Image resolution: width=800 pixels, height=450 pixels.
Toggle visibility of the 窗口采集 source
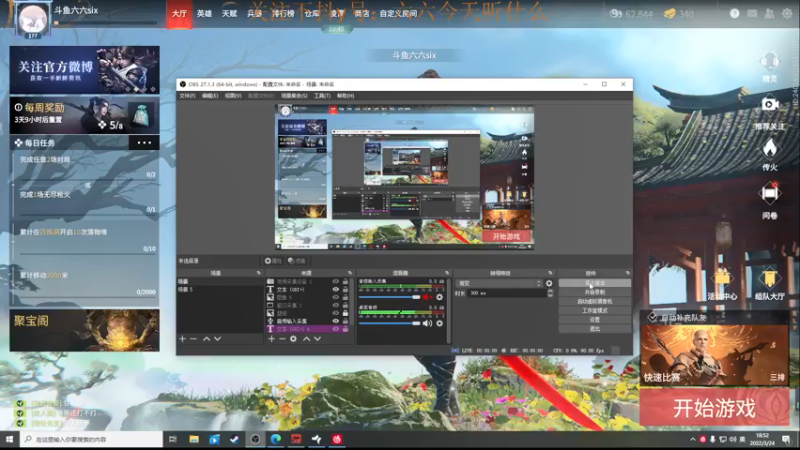pyautogui.click(x=336, y=305)
